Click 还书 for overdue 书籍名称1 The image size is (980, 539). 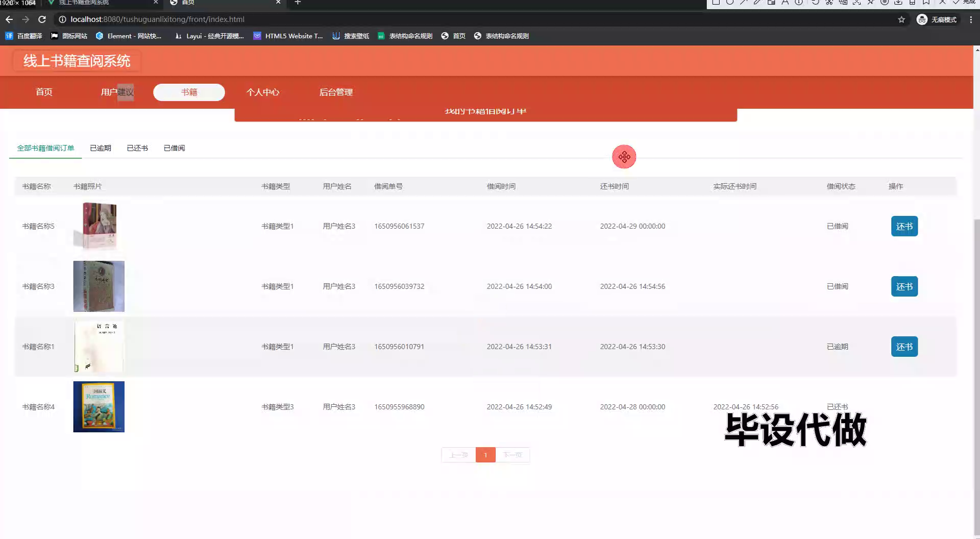pyautogui.click(x=904, y=347)
